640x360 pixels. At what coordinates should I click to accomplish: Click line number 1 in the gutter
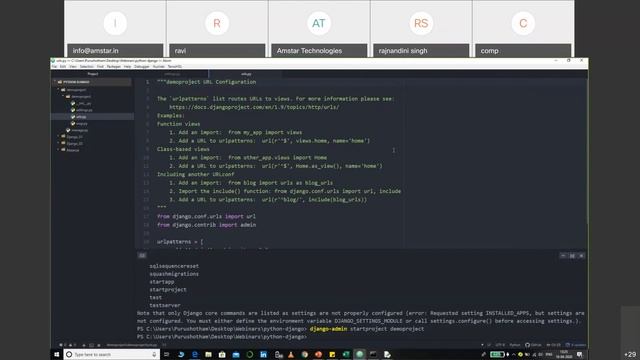(148, 82)
